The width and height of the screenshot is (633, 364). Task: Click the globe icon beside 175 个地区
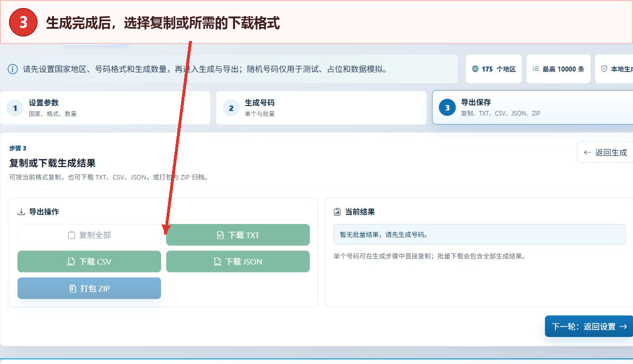[x=475, y=69]
